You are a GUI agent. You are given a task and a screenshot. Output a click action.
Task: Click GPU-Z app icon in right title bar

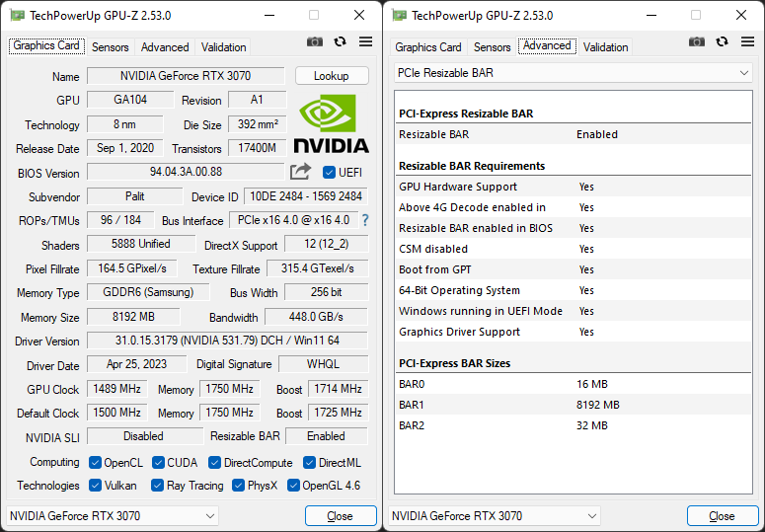pos(399,16)
